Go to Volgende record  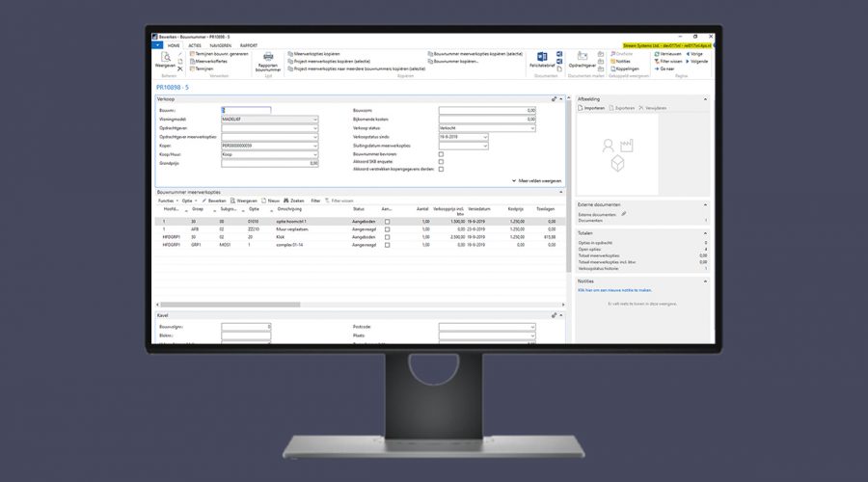click(697, 62)
